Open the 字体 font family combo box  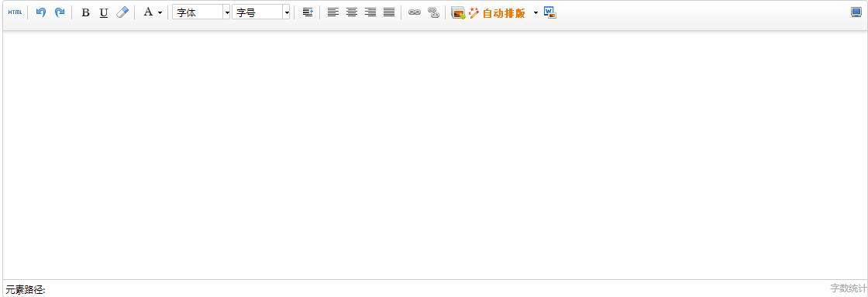tap(201, 12)
